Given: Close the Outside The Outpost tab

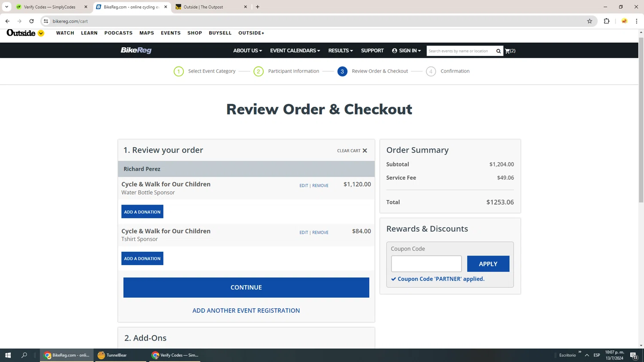Looking at the screenshot, I should 246,7.
